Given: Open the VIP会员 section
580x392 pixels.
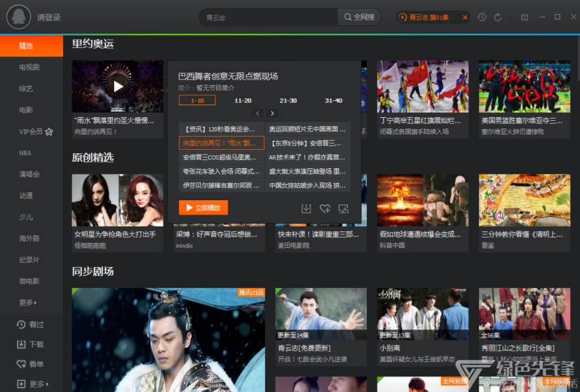Looking at the screenshot, I should [x=31, y=132].
